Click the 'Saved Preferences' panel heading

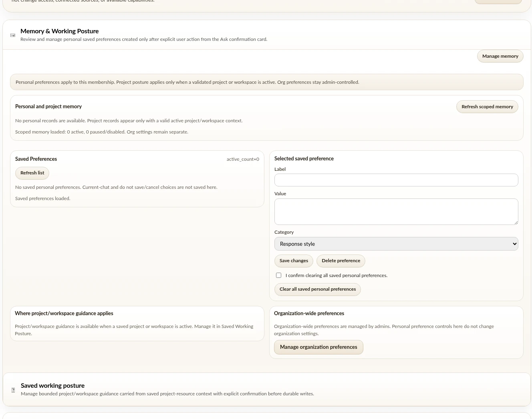[36, 159]
